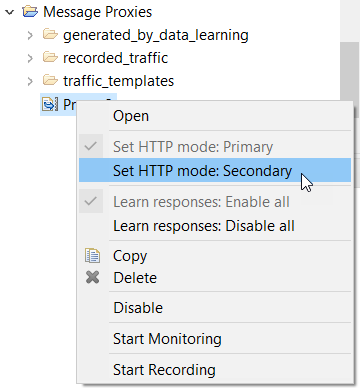This screenshot has width=360, height=388.
Task: Click the generated_by_data_learning folder icon
Action: [50, 34]
